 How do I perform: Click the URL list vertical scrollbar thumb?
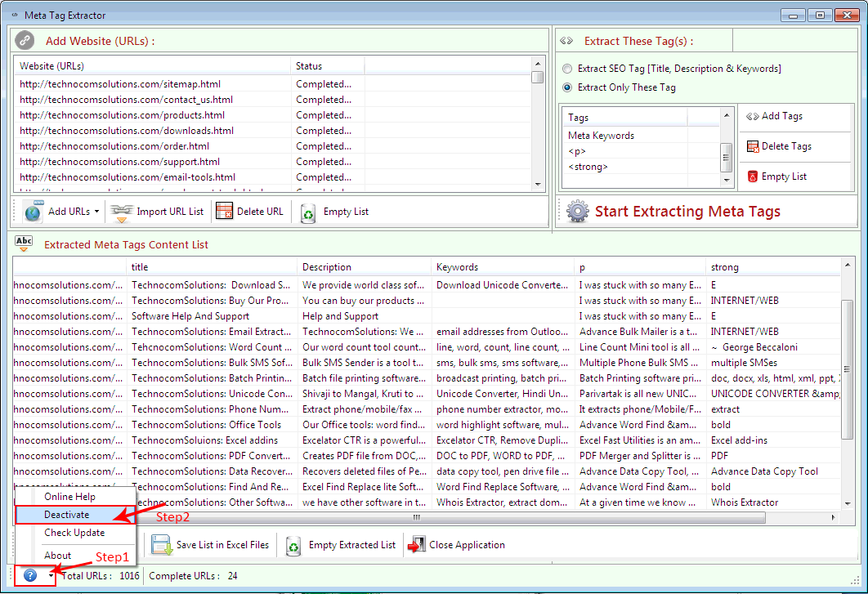click(537, 77)
